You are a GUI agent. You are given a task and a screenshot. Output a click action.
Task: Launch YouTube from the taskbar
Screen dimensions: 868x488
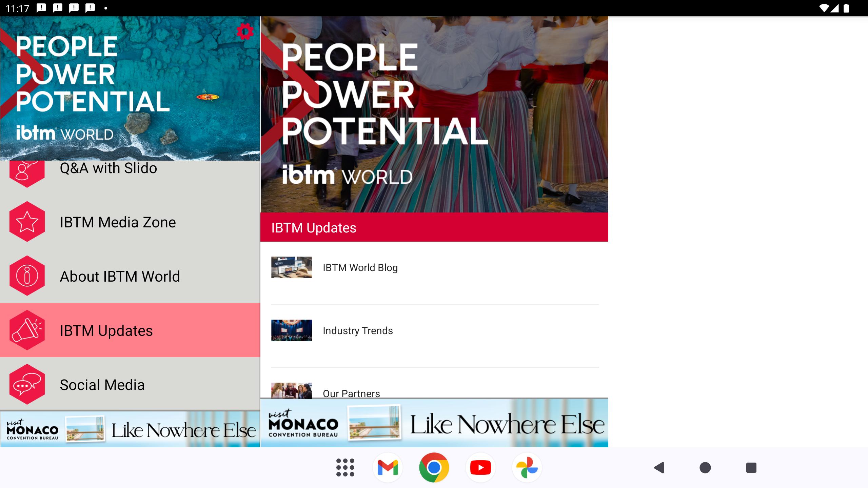tap(480, 468)
